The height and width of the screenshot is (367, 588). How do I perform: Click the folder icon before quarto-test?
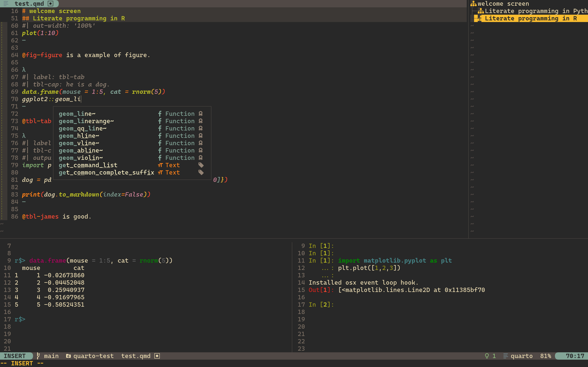69,356
